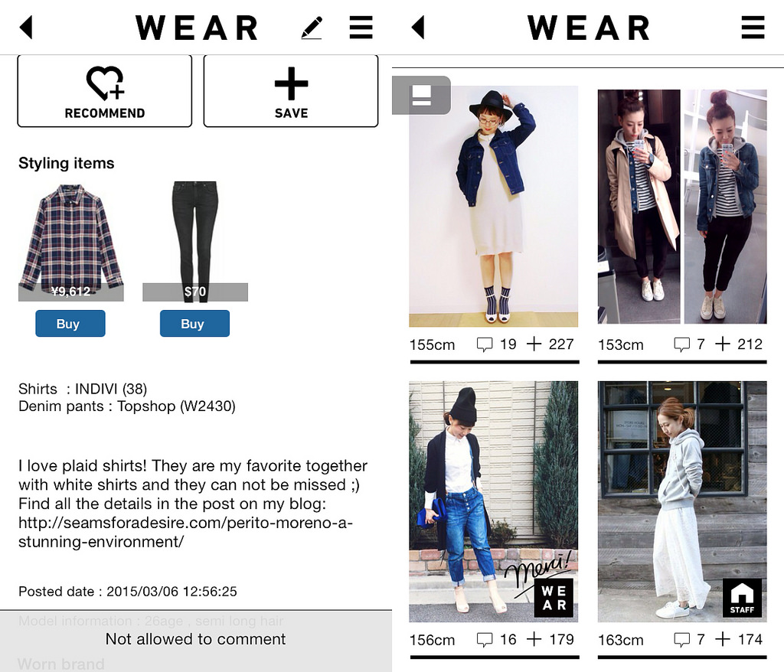Open the 155cm denim jacket outfit photo
784x672 pixels.
pyautogui.click(x=494, y=206)
